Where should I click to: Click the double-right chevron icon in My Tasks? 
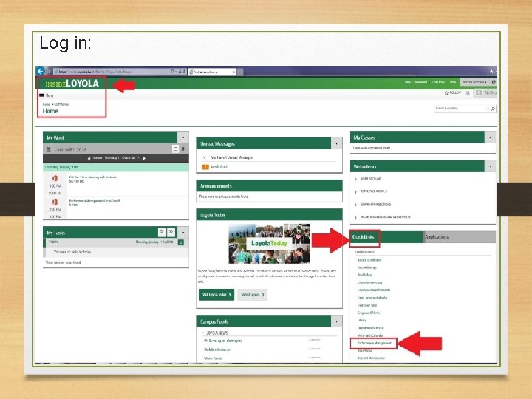tap(171, 232)
